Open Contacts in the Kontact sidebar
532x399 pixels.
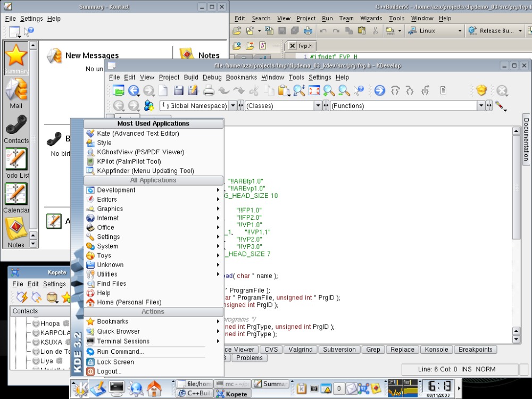16,129
